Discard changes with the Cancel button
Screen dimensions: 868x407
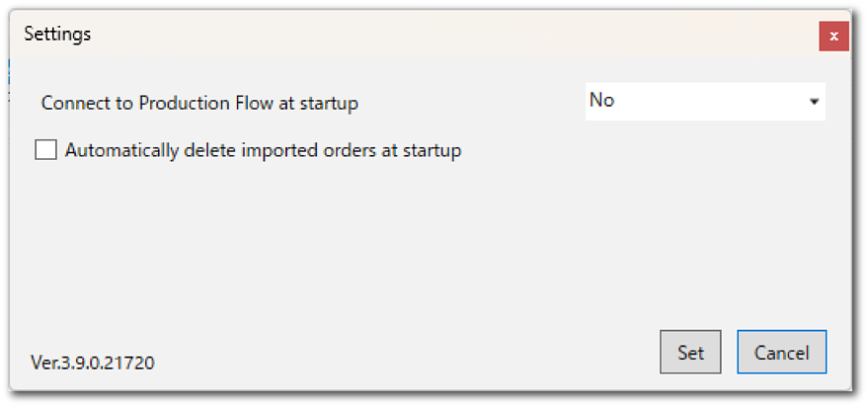coord(781,353)
